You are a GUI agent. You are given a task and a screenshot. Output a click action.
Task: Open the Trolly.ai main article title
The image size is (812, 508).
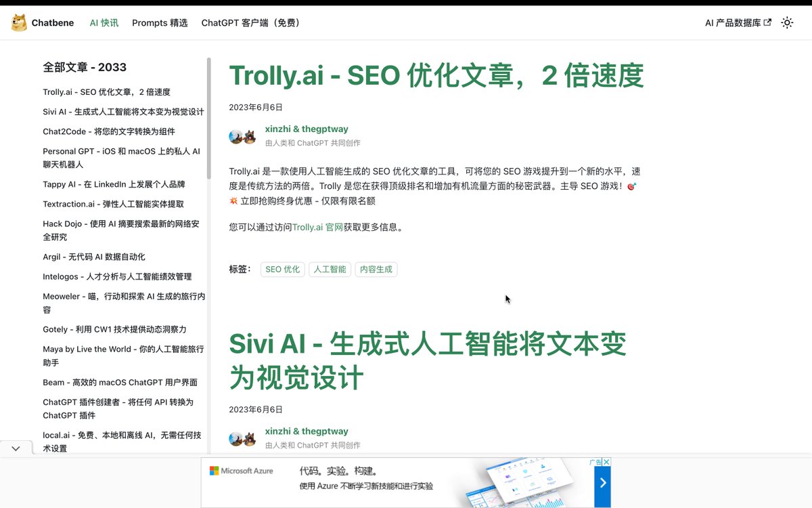tap(436, 75)
